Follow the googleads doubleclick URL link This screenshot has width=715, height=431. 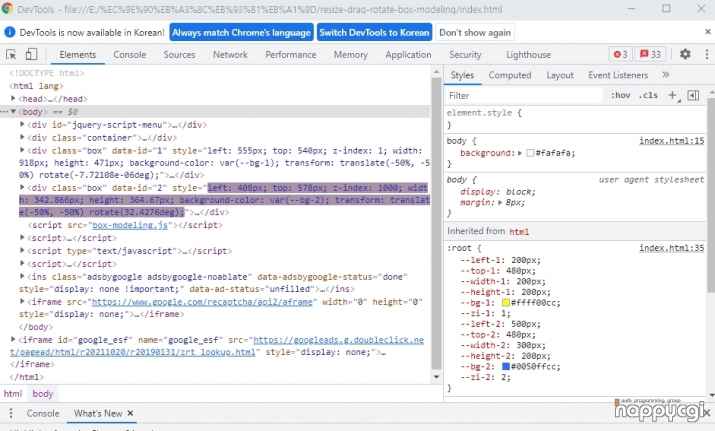coord(217,346)
